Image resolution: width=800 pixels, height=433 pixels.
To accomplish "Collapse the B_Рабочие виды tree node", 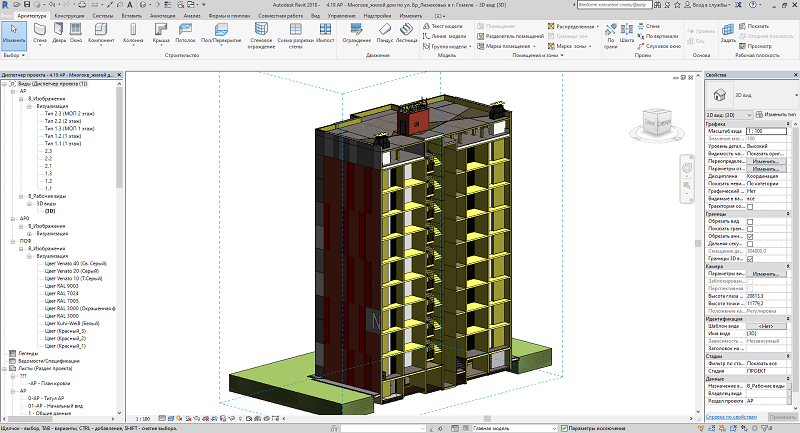I will (x=21, y=196).
